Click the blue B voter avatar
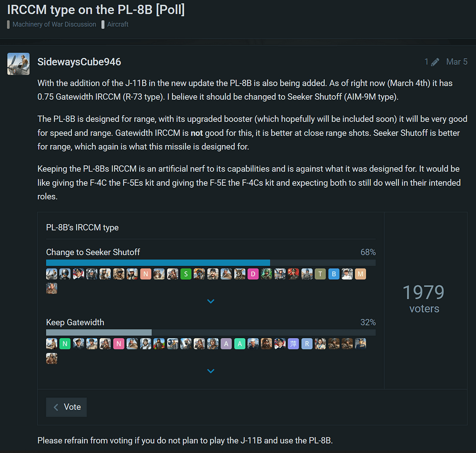This screenshot has height=453, width=476. 334,274
